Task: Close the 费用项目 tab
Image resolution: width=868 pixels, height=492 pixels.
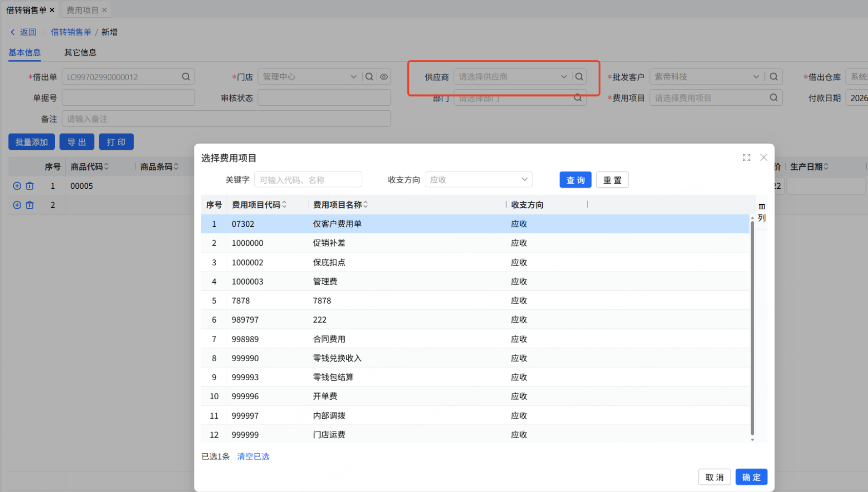Action: point(104,10)
